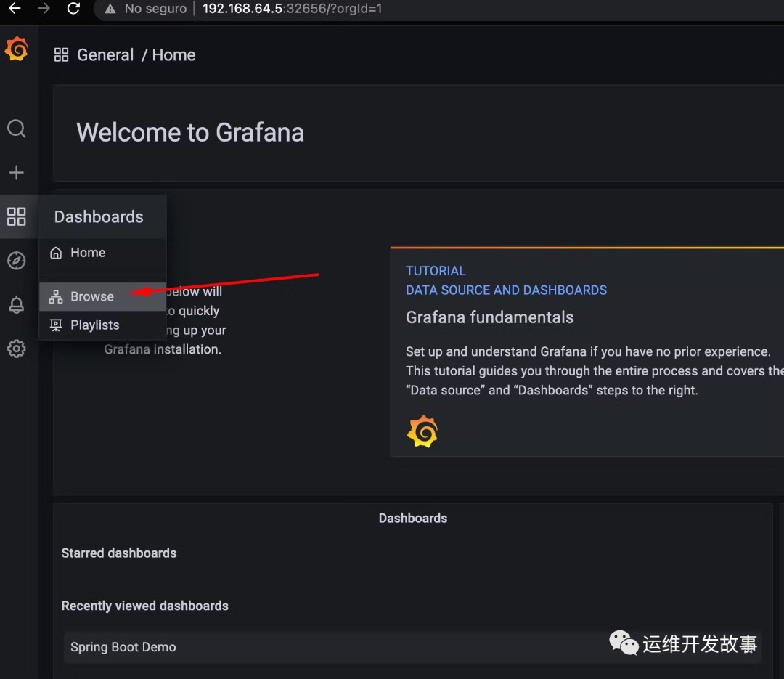Click the dashboard grid icon beside General
The image size is (784, 679).
click(62, 55)
